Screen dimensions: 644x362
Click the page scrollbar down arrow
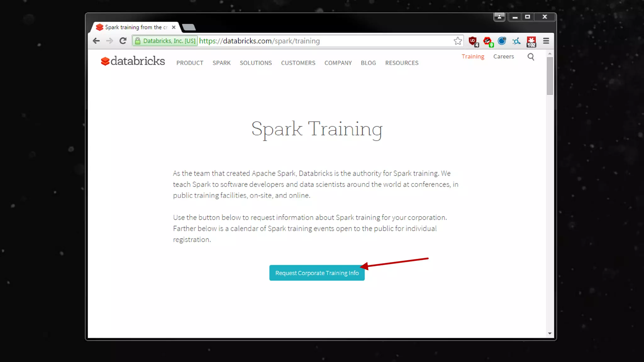[x=550, y=333]
